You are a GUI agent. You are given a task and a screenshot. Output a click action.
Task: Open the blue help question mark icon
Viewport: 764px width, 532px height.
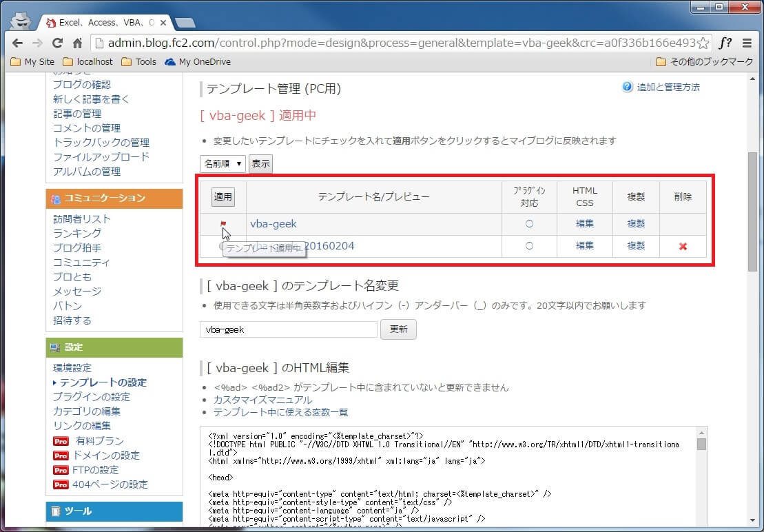click(x=627, y=87)
